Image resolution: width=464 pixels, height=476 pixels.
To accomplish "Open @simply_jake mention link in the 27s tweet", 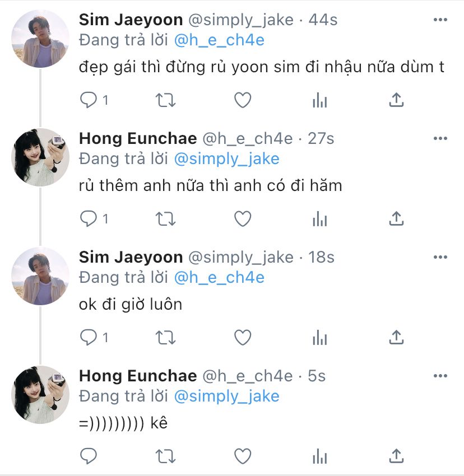I will click(x=226, y=159).
